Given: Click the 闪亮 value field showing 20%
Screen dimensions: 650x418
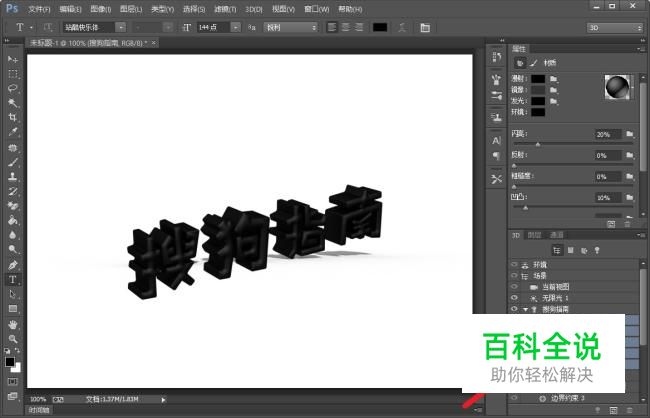Looking at the screenshot, I should (608, 134).
